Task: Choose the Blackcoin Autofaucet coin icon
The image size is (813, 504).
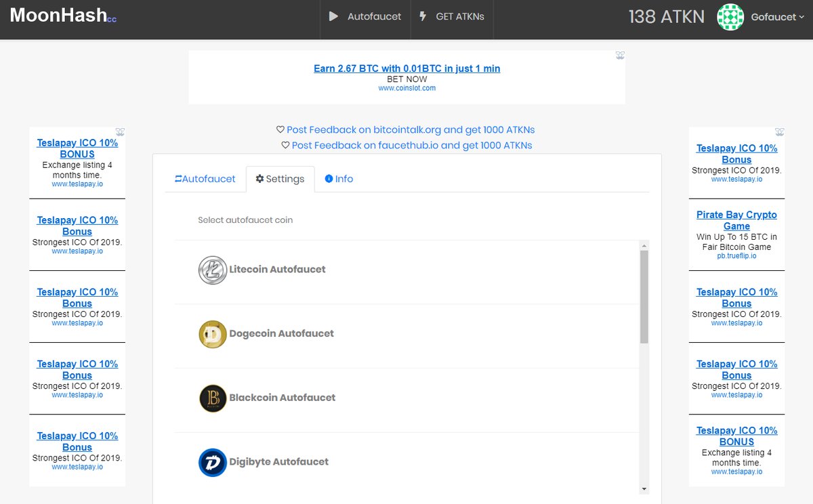Action: tap(212, 398)
